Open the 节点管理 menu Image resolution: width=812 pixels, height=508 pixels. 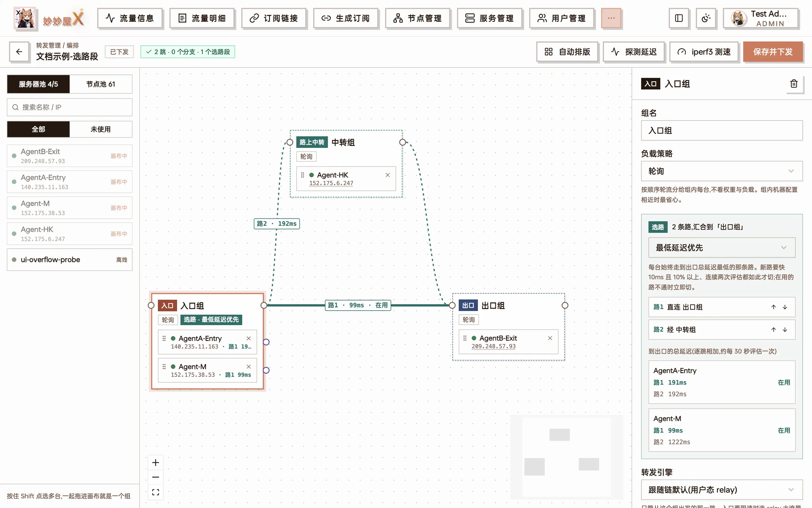pos(418,18)
